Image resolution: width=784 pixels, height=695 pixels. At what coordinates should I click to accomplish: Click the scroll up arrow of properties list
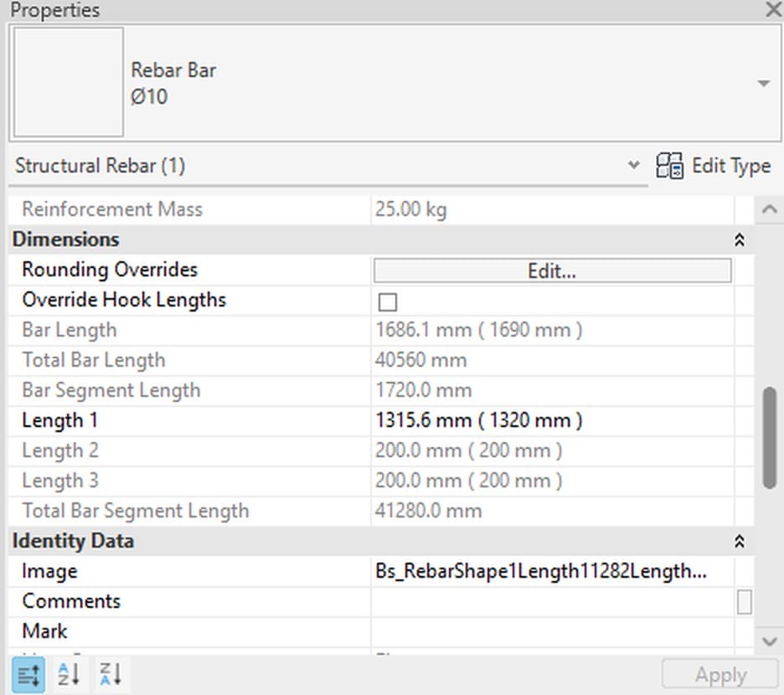click(769, 209)
